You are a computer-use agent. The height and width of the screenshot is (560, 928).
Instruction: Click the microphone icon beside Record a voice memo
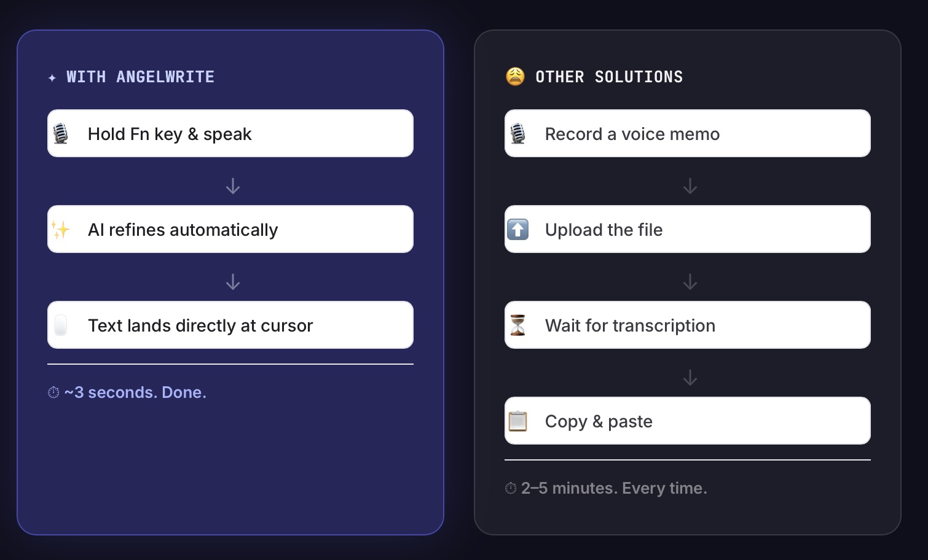(517, 133)
